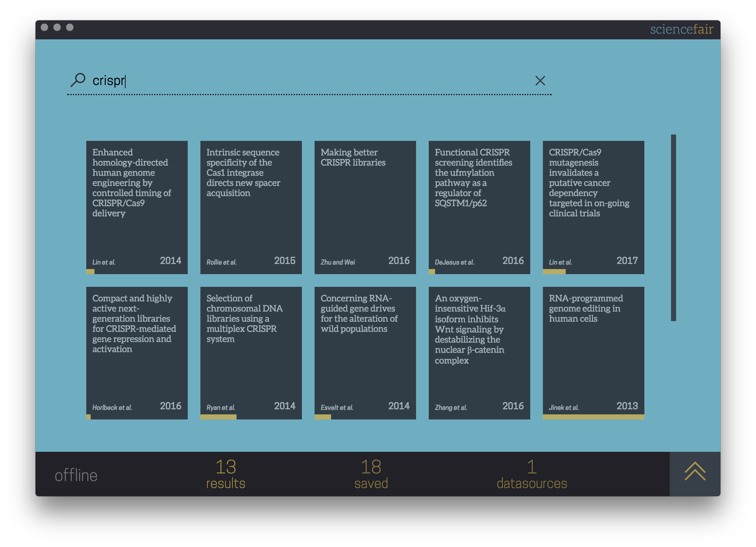The width and height of the screenshot is (756, 547).
Task: Select the Ryan et al. 2014 paper
Action: [251, 352]
